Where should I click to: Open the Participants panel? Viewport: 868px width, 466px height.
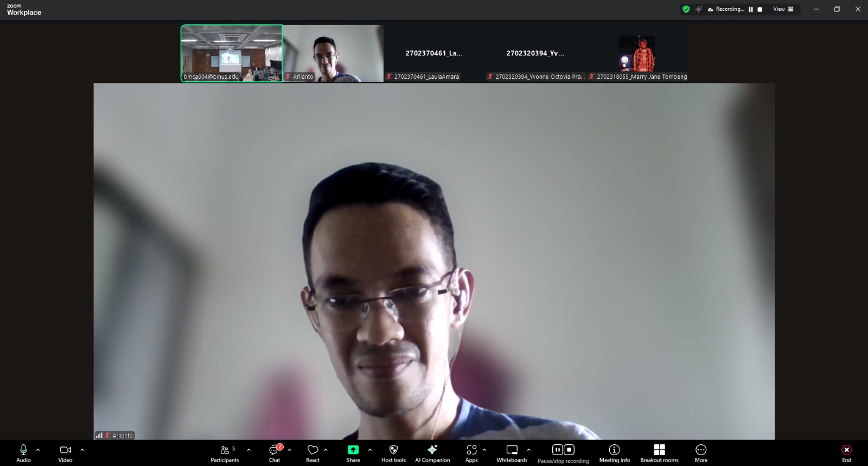225,453
